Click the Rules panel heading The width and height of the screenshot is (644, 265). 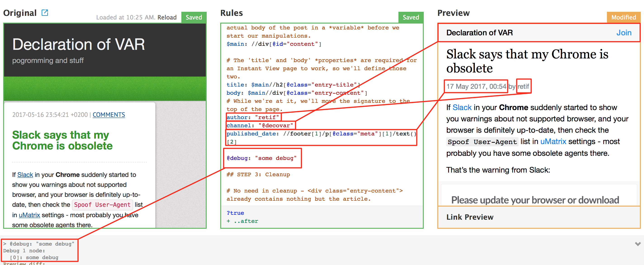[x=232, y=13]
